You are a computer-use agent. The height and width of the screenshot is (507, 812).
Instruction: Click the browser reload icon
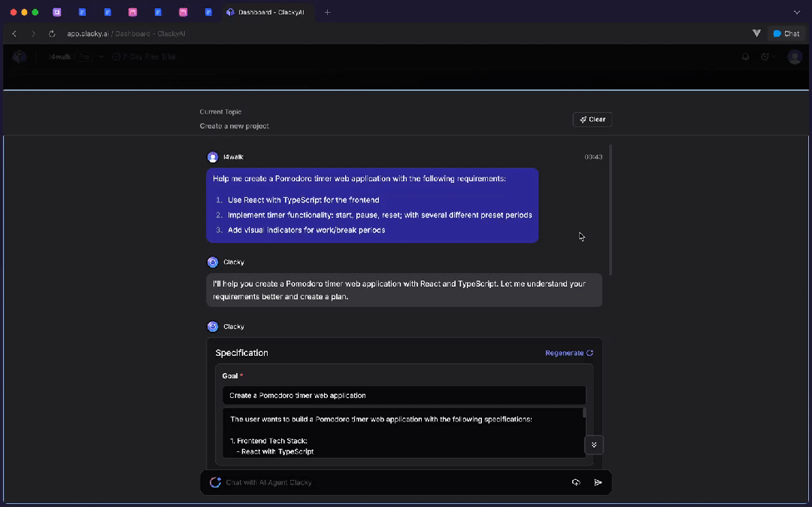[52, 34]
